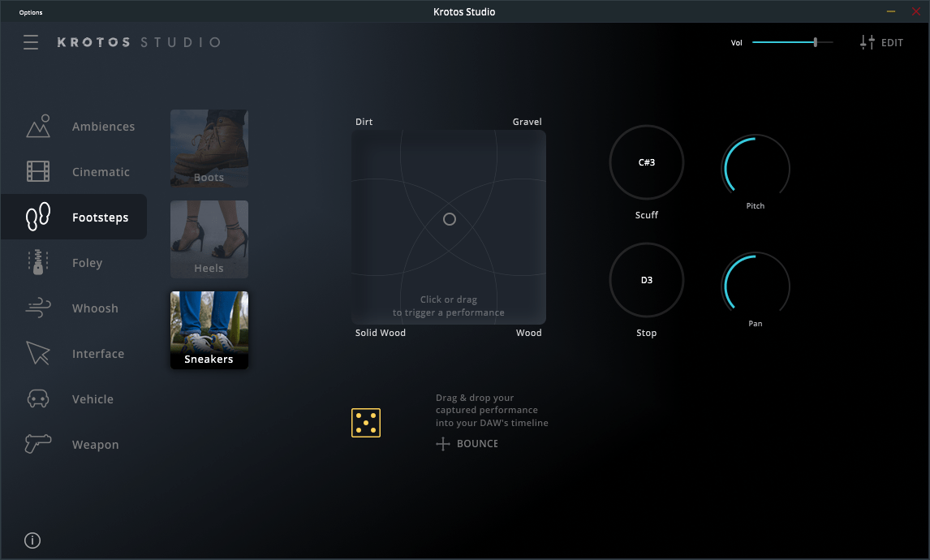Image resolution: width=930 pixels, height=560 pixels.
Task: Open the hamburger navigation menu
Action: click(31, 42)
